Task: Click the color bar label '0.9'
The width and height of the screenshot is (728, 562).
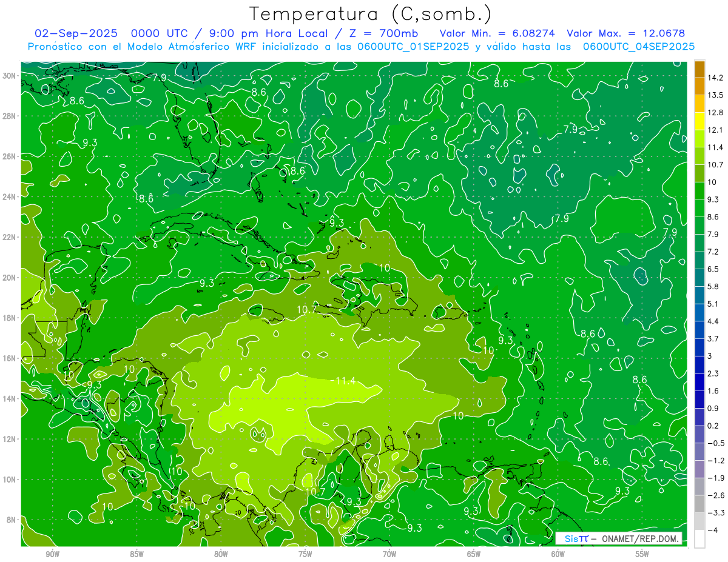Action: click(713, 408)
